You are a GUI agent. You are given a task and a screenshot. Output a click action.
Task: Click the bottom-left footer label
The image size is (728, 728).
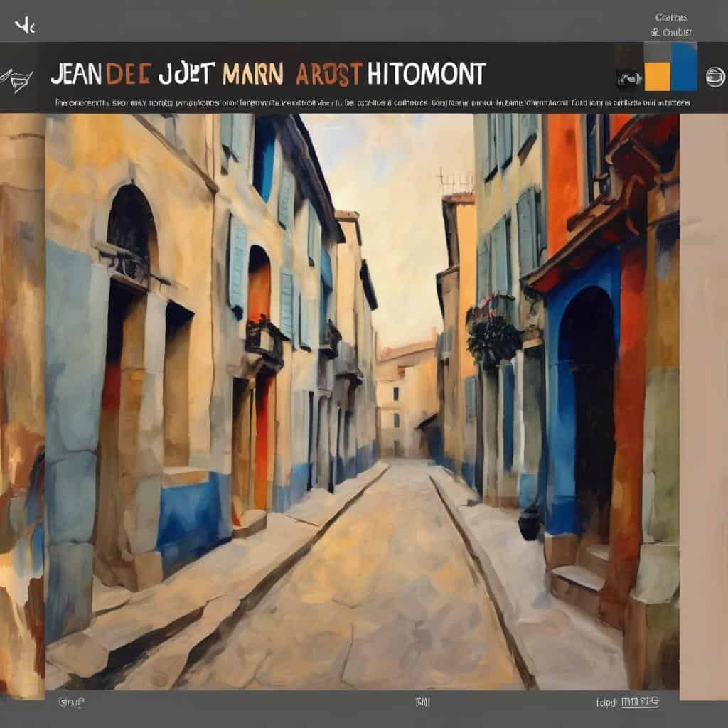[x=70, y=702]
